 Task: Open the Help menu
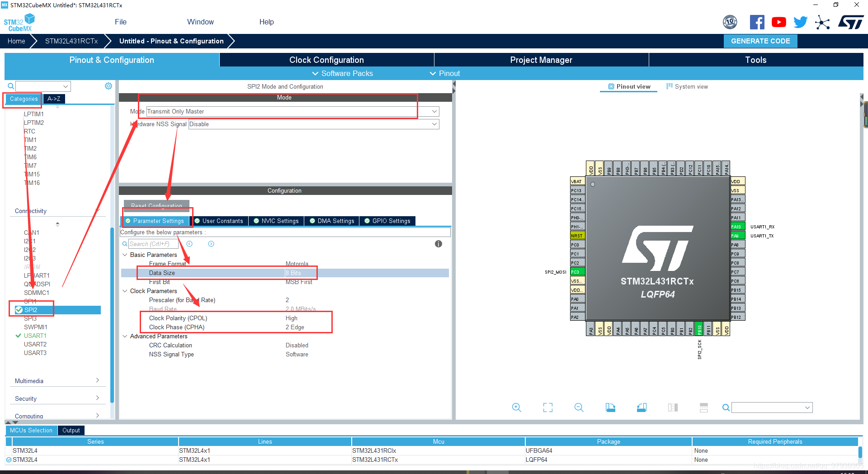click(x=266, y=22)
